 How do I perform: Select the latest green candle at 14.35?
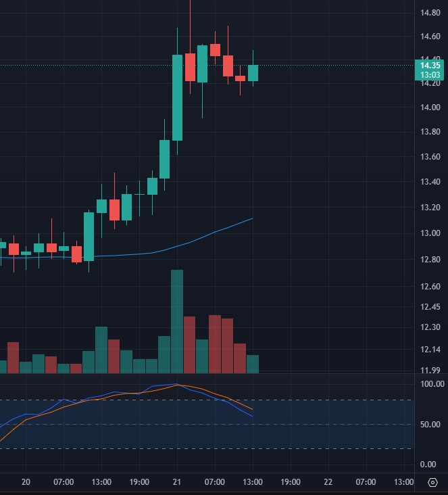(x=253, y=73)
